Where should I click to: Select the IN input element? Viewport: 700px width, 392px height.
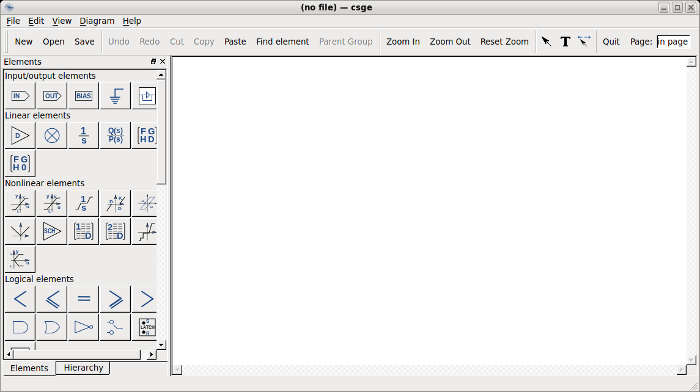point(20,96)
